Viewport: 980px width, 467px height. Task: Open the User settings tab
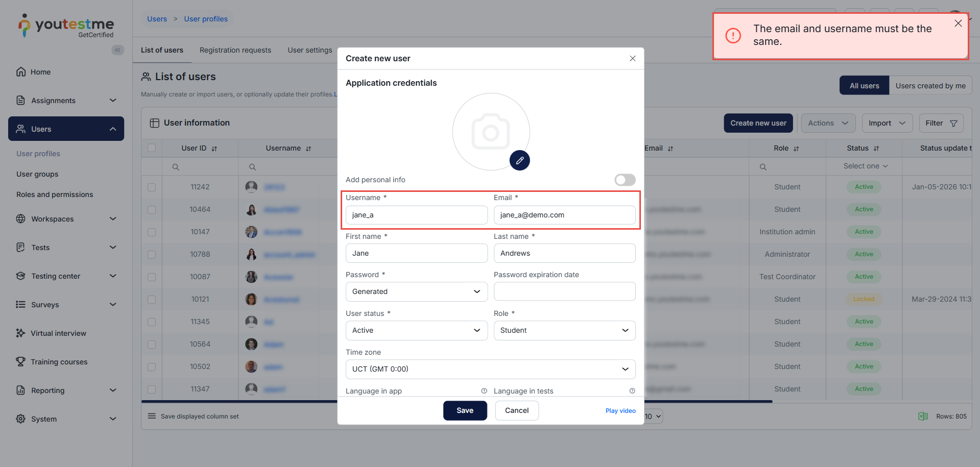pos(310,50)
